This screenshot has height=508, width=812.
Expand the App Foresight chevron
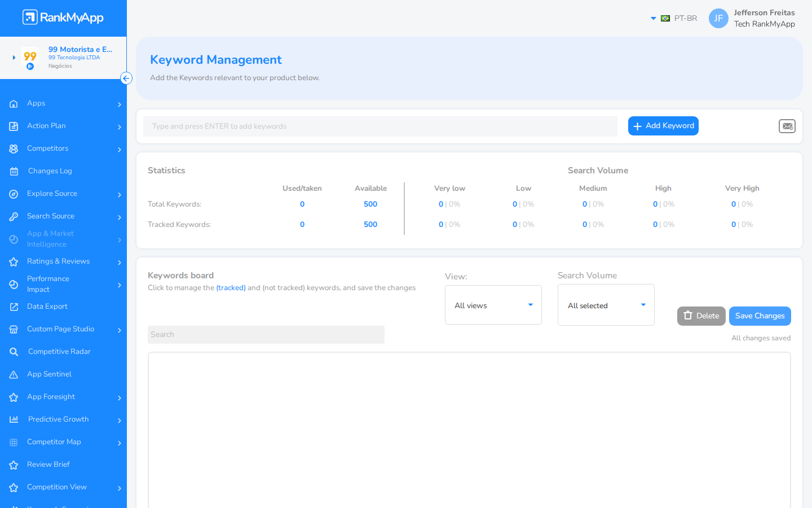click(x=120, y=398)
